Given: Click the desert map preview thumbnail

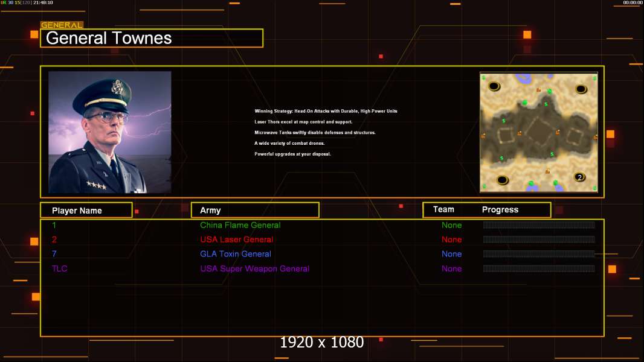Looking at the screenshot, I should 539,132.
